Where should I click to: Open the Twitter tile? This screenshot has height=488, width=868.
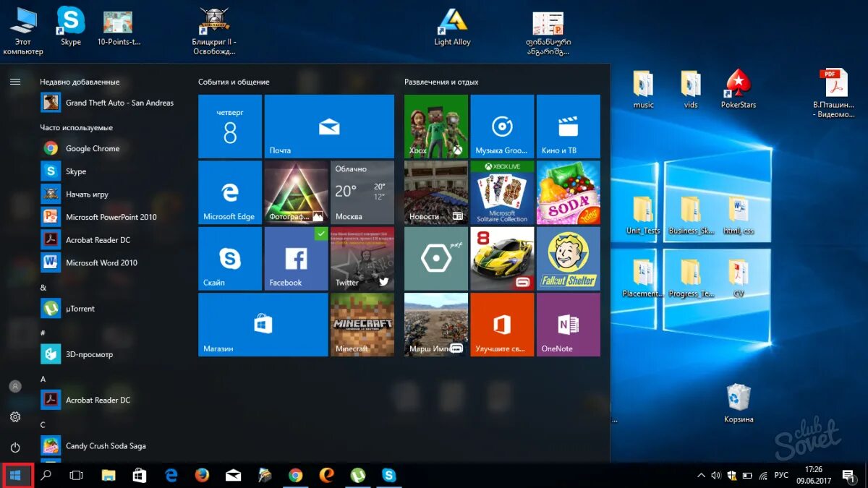[x=362, y=259]
